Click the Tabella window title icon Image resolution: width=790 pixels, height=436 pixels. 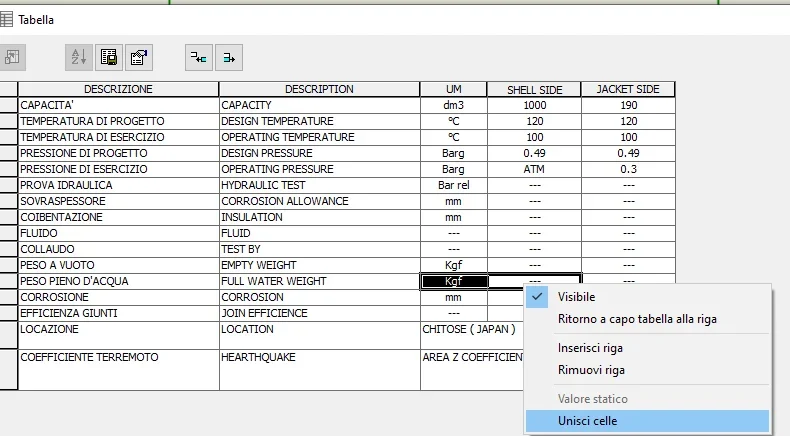point(8,19)
